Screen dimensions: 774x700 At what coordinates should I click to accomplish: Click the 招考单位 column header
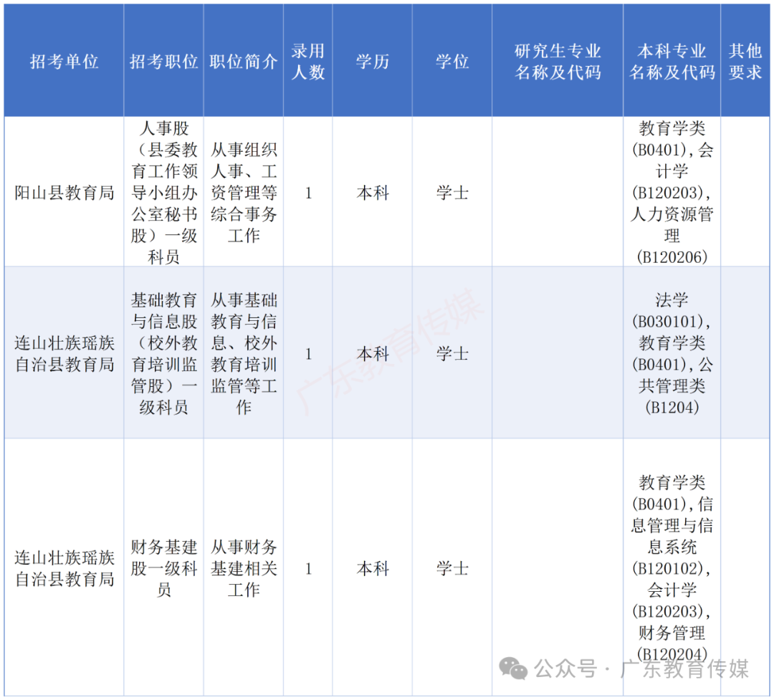click(64, 62)
